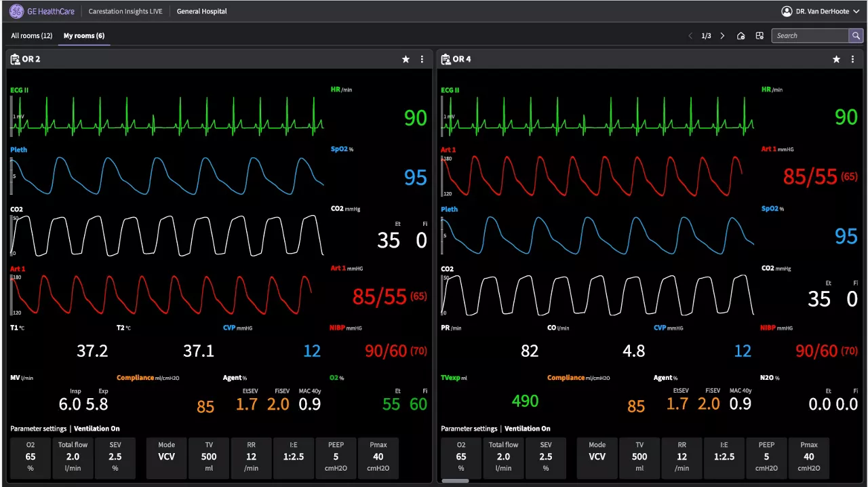Expand DR. Van DerHoote account dropdown
Screen dimensions: 868x487
[x=856, y=12]
